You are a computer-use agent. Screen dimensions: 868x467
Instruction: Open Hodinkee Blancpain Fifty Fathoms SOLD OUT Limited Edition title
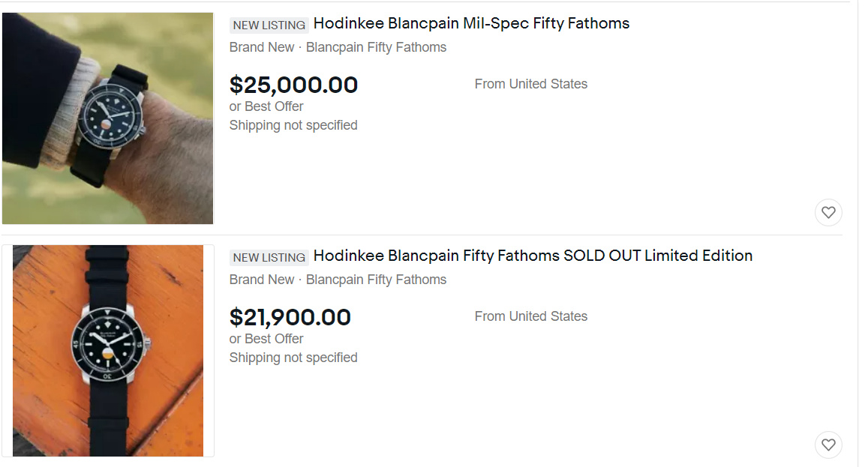[533, 256]
